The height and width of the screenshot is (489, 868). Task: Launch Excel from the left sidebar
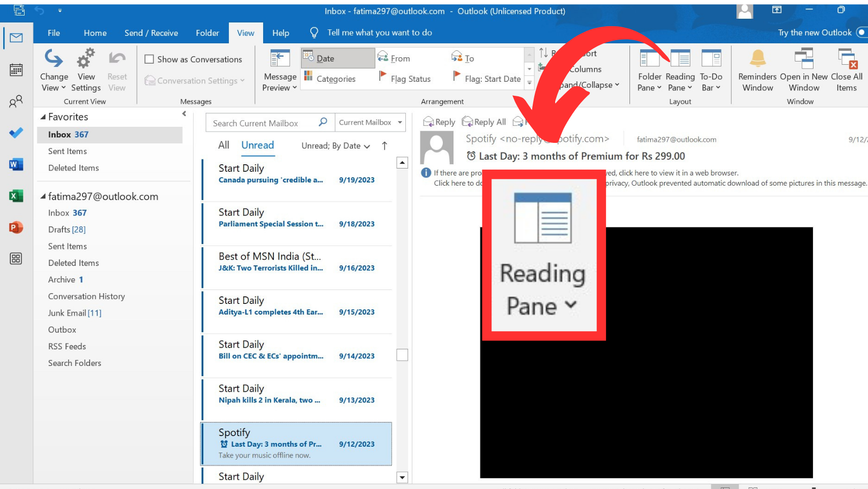pos(16,196)
